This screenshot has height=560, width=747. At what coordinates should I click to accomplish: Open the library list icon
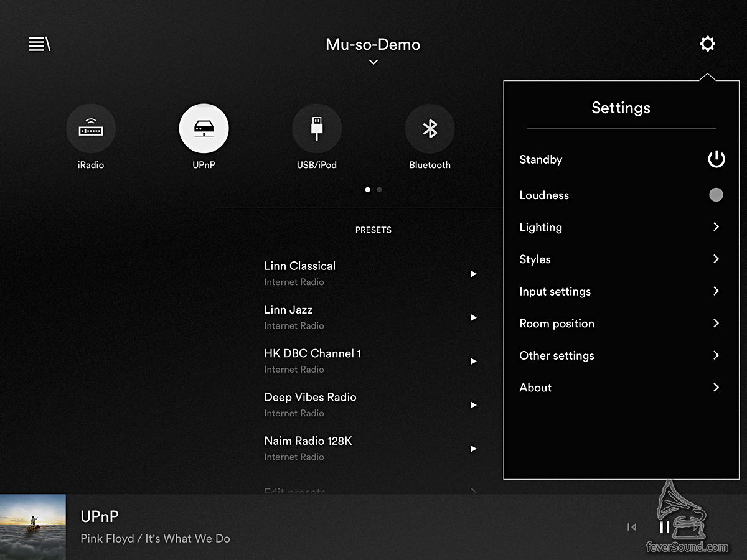pos(39,44)
